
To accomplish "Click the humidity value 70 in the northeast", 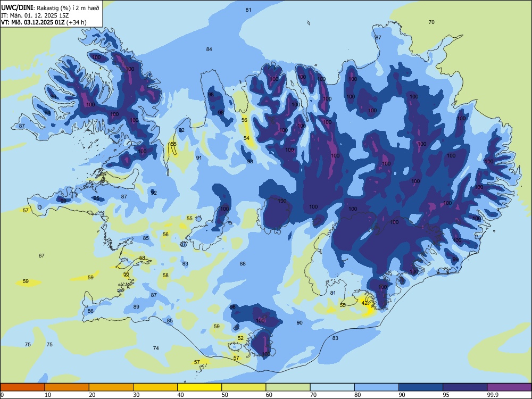I will coord(431,22).
